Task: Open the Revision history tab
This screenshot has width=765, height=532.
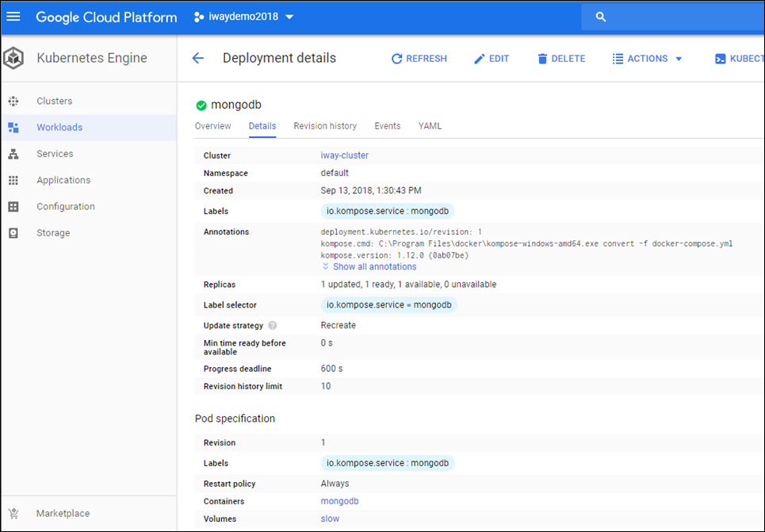Action: pos(325,126)
